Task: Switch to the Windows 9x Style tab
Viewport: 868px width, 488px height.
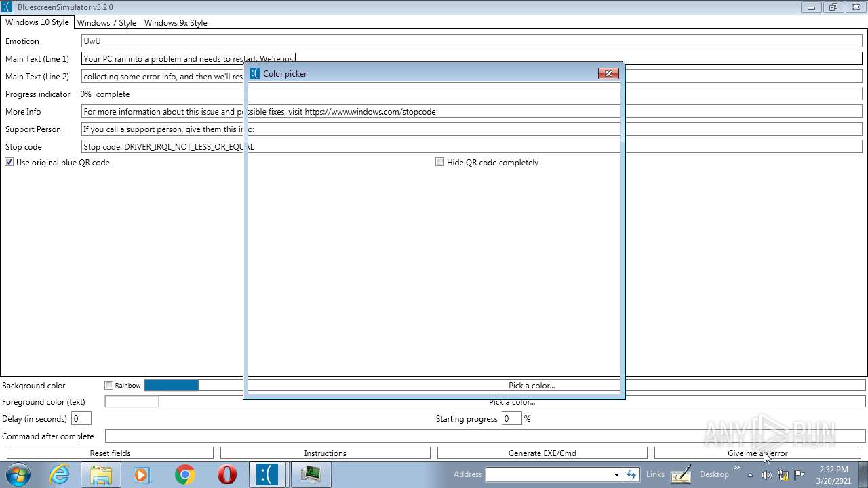Action: point(176,22)
